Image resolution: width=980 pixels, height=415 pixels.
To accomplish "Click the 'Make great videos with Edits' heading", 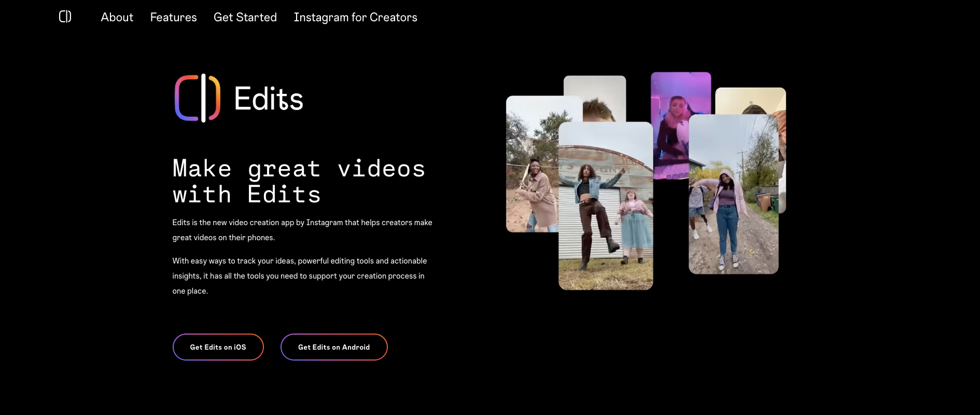I will click(x=299, y=182).
